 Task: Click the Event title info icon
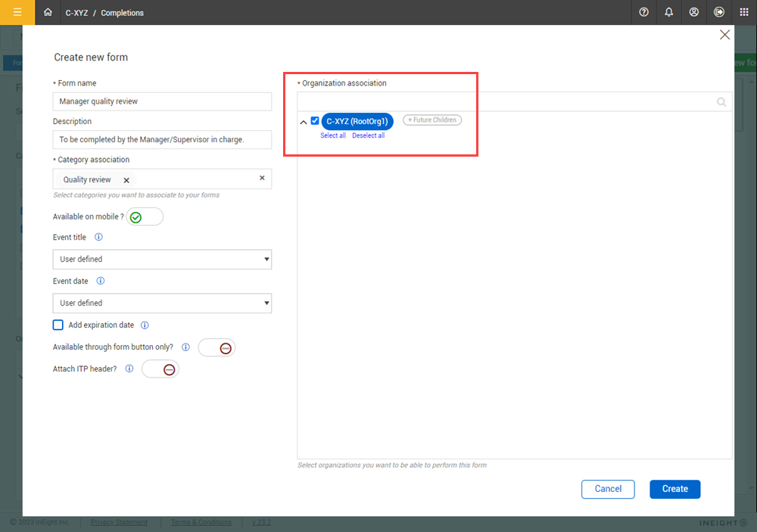98,237
